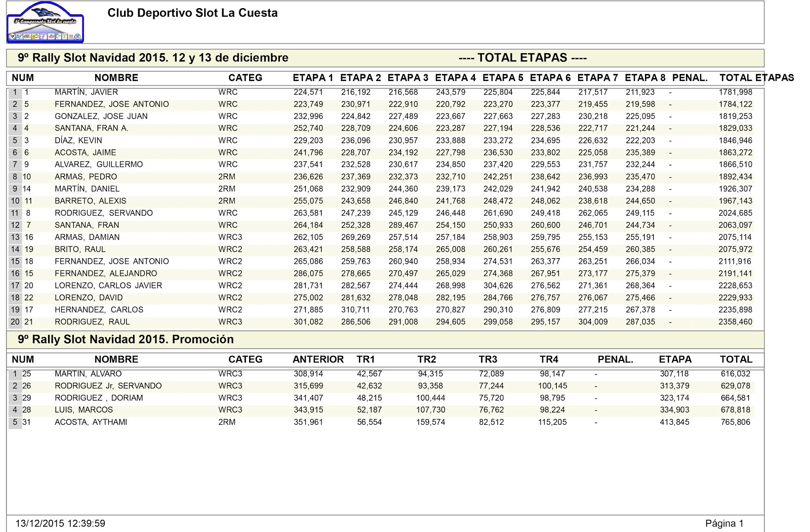
Task: Click 'MARTÍN, DANIEL' name
Action: coord(87,189)
